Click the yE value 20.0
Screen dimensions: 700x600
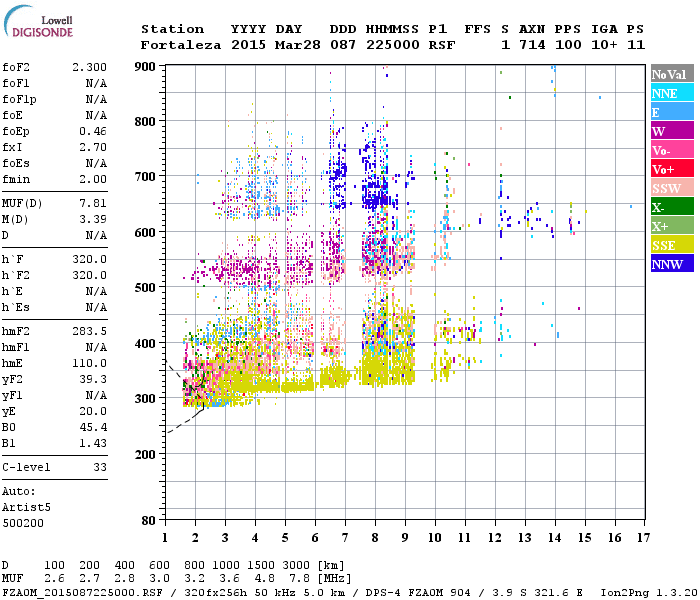point(93,411)
